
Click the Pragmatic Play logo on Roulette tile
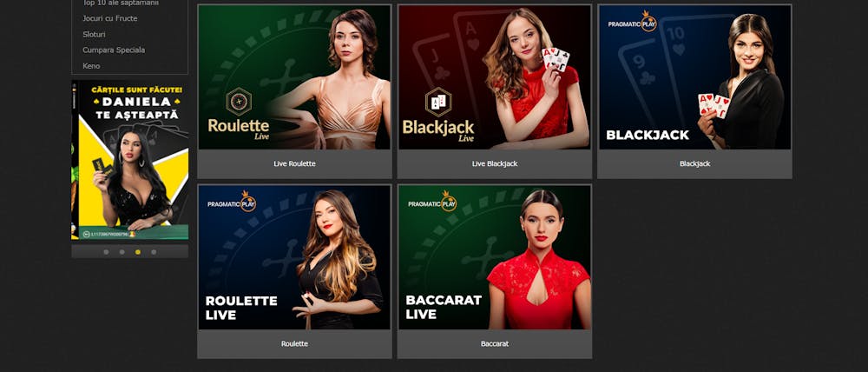click(232, 202)
